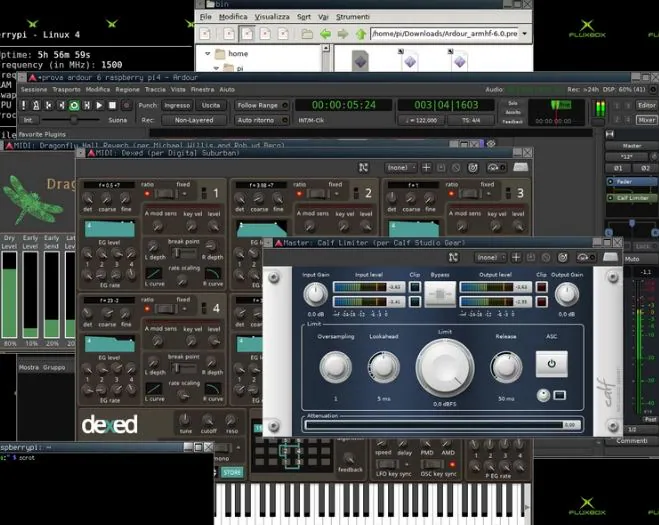Switch to the Mixer window button
This screenshot has height=525, width=659.
point(646,120)
